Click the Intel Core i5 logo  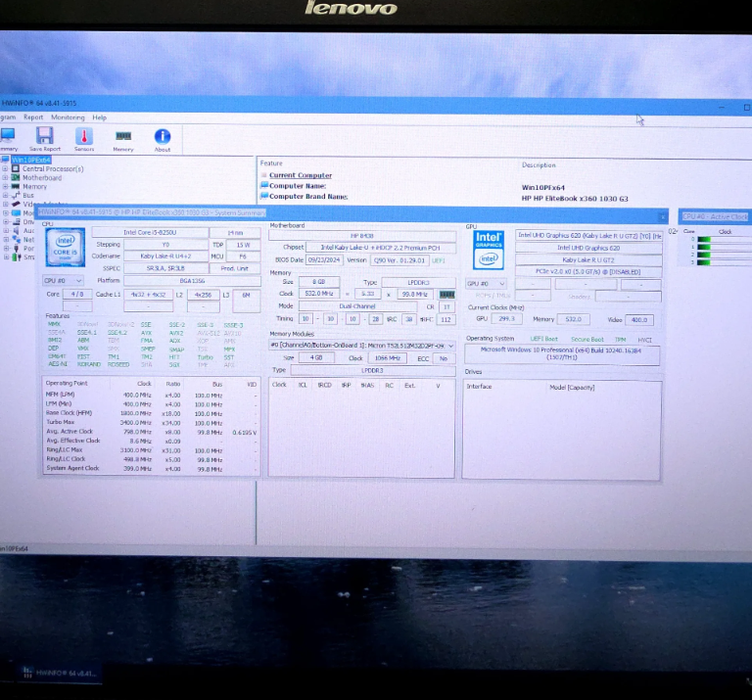(66, 247)
